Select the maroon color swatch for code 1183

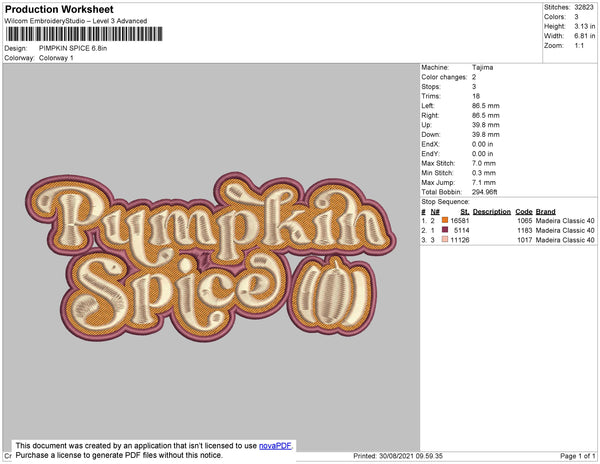tap(445, 230)
